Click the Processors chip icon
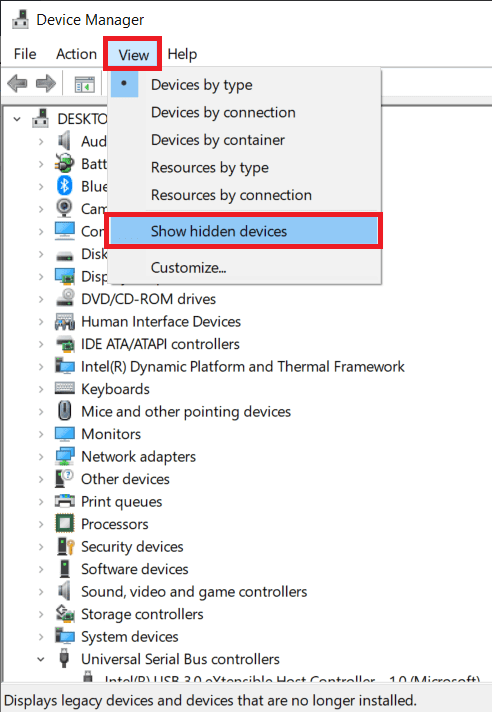Screen dimensions: 492x712 (64, 524)
